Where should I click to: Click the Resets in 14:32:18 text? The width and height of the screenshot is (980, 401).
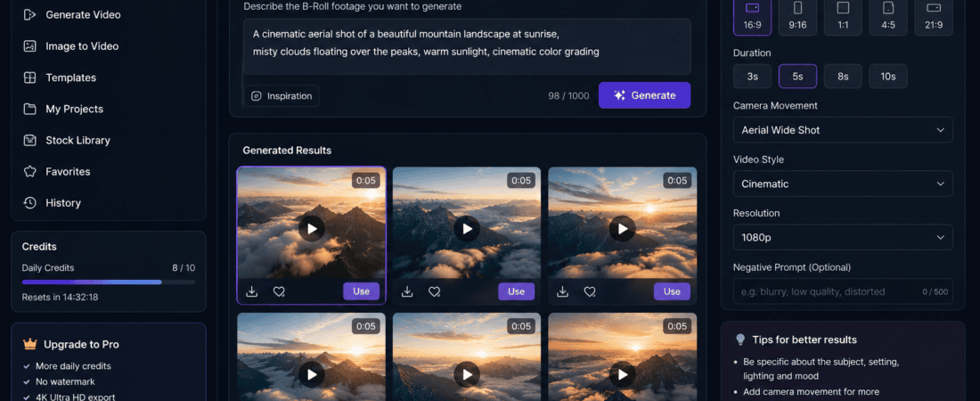(60, 297)
